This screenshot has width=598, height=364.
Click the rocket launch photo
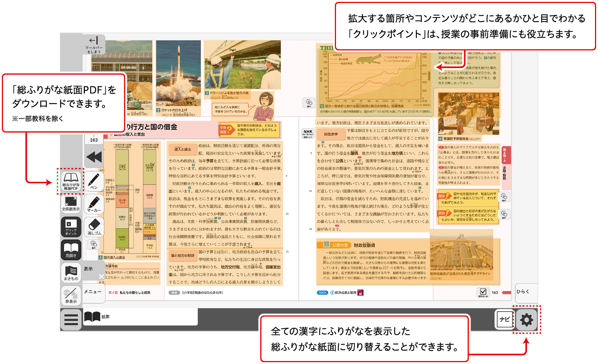178,74
